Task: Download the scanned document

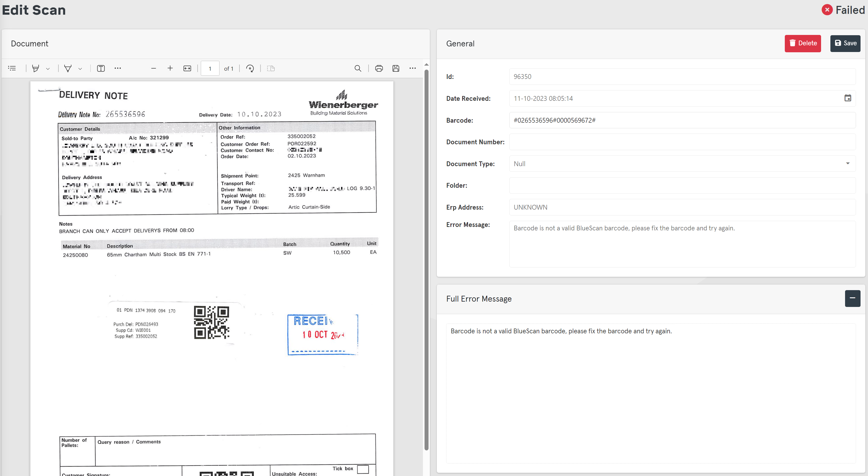Action: (x=395, y=68)
